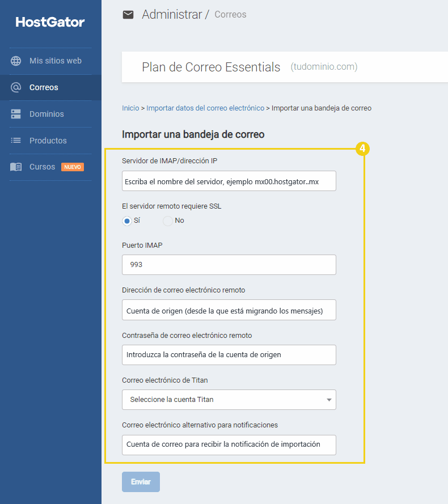The height and width of the screenshot is (504, 448).
Task: Click the remote email password field
Action: [229, 355]
